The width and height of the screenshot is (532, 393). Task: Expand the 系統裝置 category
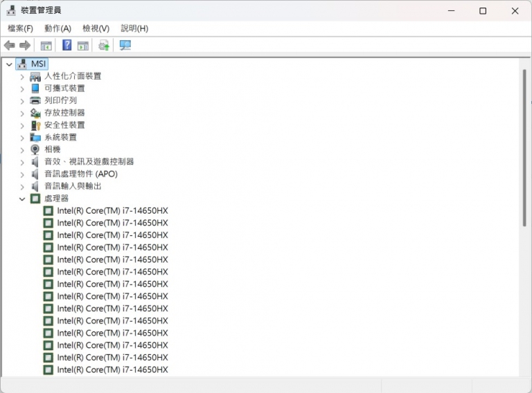22,138
